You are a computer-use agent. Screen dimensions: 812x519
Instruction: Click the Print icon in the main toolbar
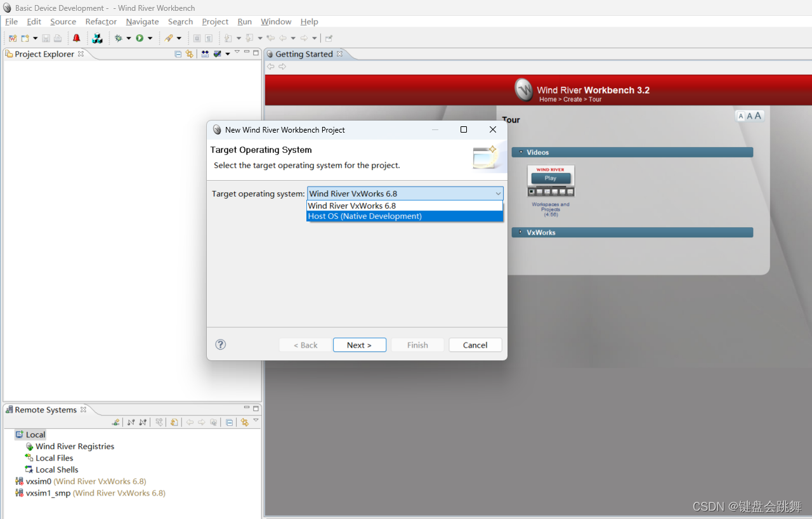[58, 38]
